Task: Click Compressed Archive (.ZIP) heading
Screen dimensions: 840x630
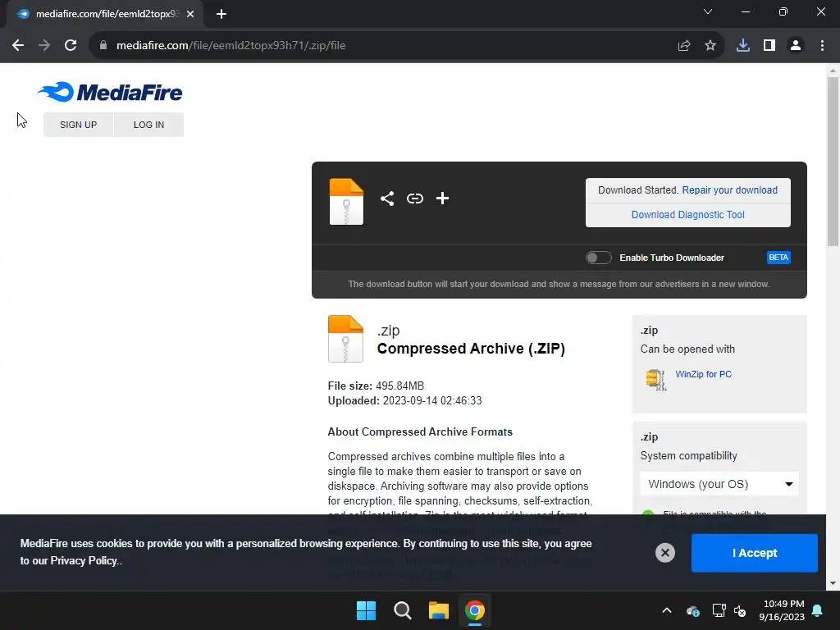Action: pyautogui.click(x=471, y=348)
